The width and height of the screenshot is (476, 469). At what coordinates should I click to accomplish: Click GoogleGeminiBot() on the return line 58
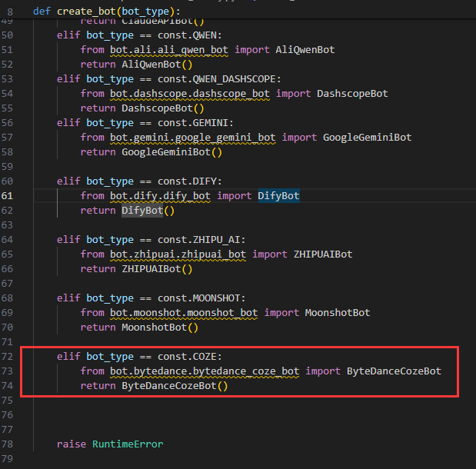(x=171, y=151)
